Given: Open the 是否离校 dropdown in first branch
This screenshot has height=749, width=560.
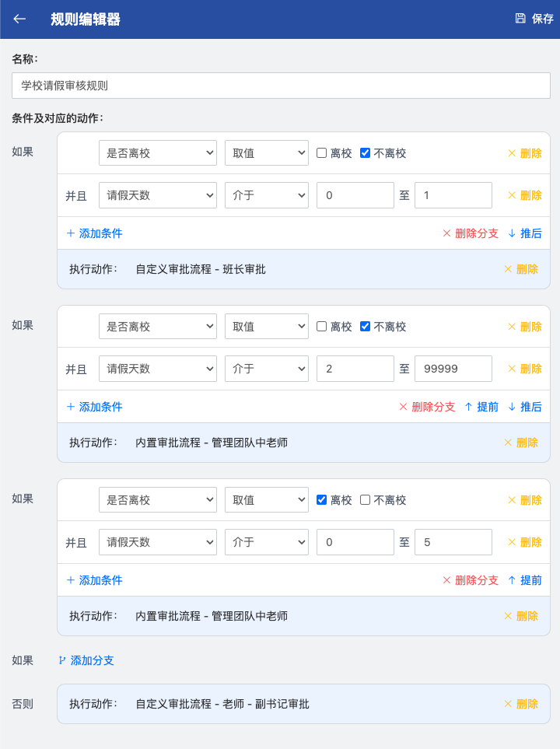Looking at the screenshot, I should pyautogui.click(x=158, y=153).
